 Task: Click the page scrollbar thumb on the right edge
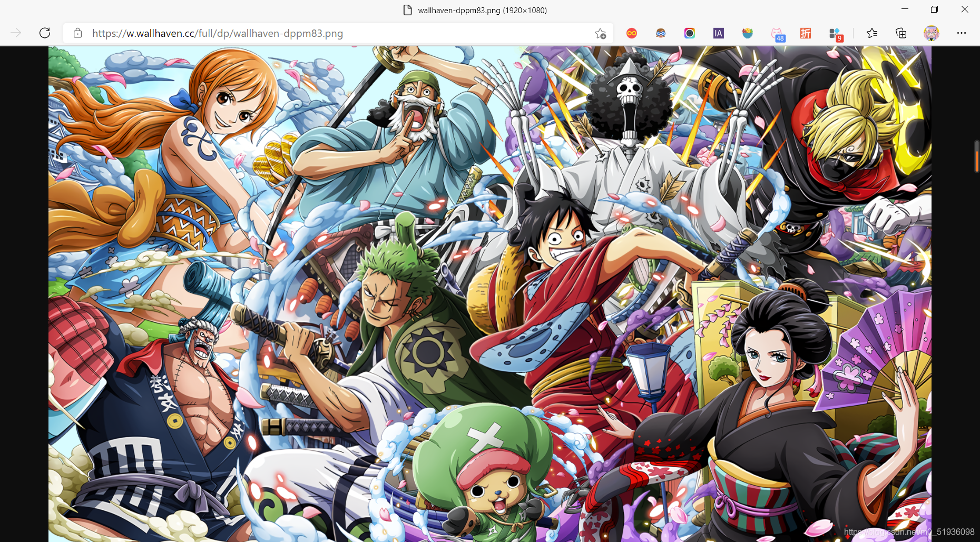click(x=976, y=156)
